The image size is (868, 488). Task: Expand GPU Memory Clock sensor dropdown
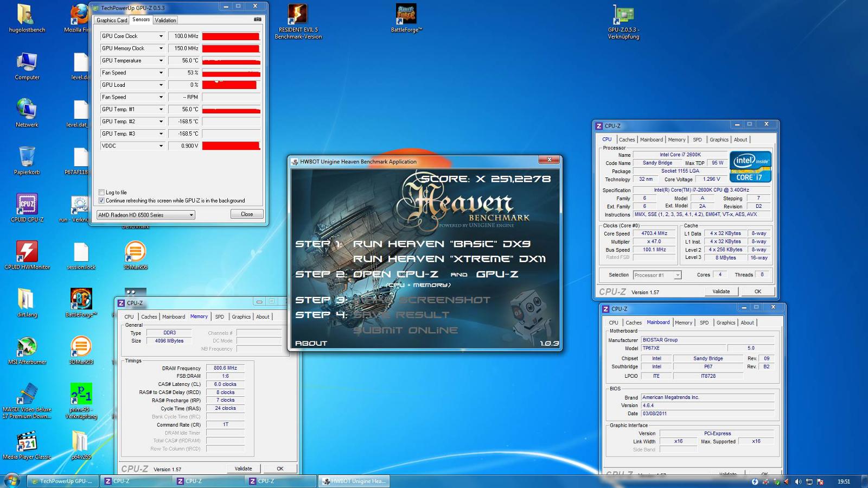pos(161,48)
